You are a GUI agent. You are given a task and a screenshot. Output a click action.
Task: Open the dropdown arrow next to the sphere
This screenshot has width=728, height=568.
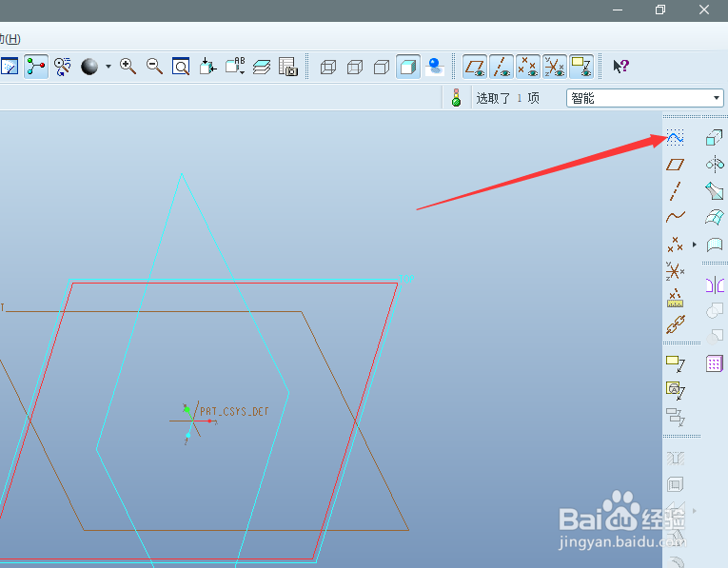(108, 67)
